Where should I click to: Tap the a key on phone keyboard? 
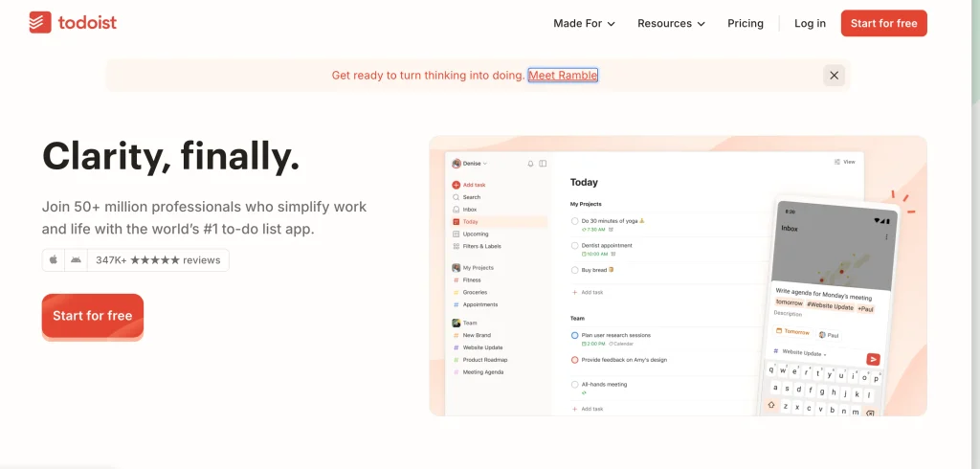click(776, 387)
